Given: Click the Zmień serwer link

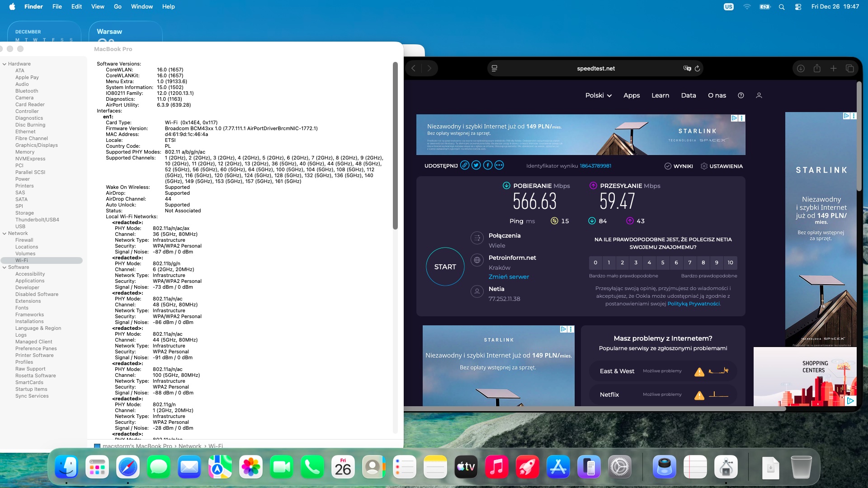Looking at the screenshot, I should click(x=509, y=277).
